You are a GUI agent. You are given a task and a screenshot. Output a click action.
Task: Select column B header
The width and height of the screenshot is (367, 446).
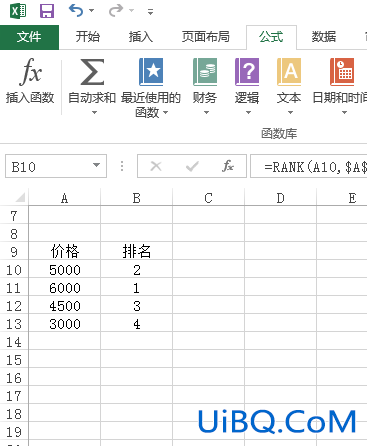click(137, 198)
